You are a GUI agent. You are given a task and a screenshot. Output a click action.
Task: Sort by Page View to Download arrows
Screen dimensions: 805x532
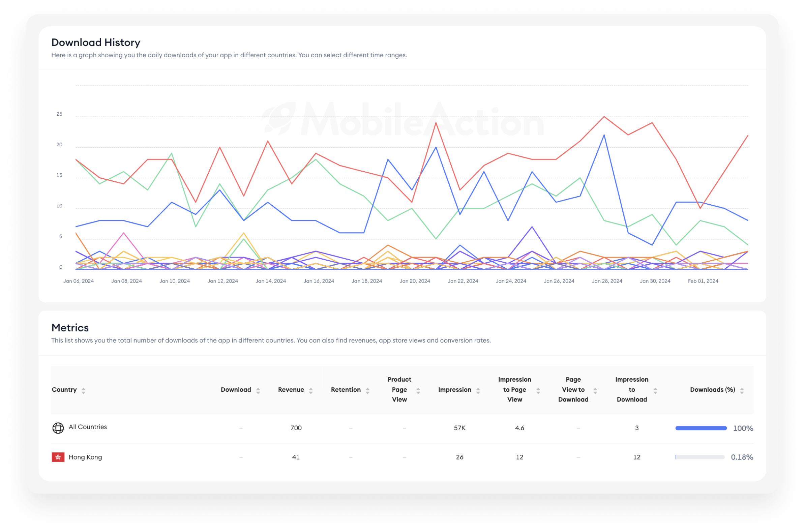[x=595, y=391]
